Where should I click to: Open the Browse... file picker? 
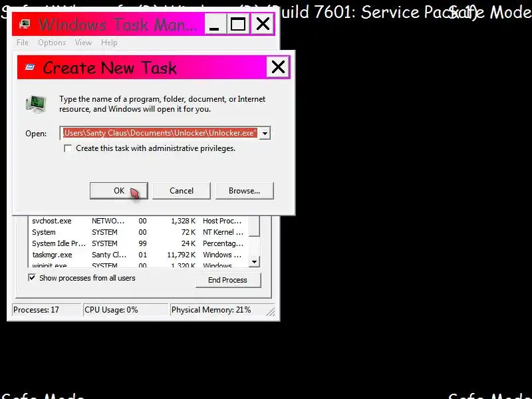(244, 191)
